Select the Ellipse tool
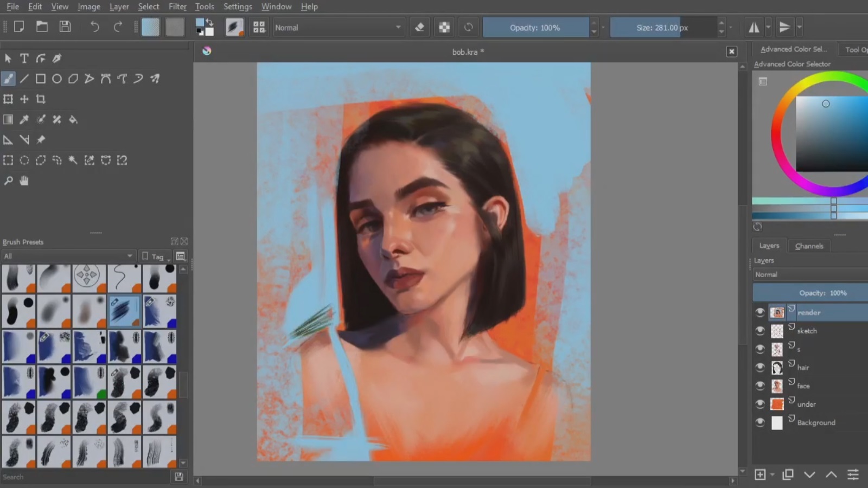The width and height of the screenshot is (868, 488). [57, 79]
